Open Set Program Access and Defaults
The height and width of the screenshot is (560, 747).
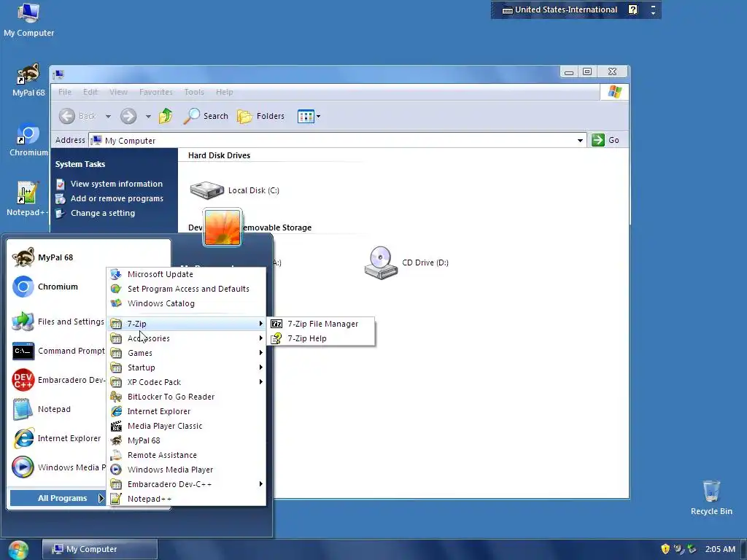click(186, 289)
